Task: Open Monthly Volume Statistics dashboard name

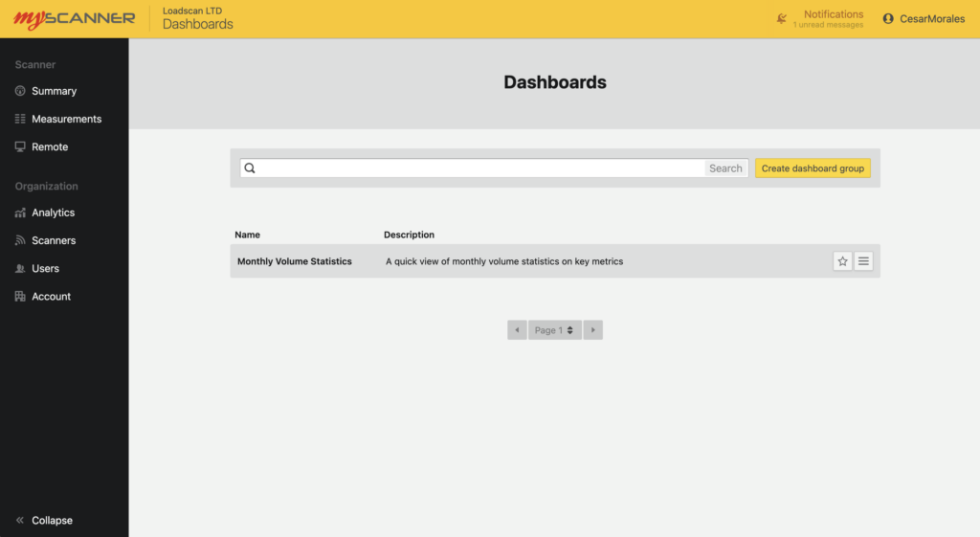Action: click(295, 261)
